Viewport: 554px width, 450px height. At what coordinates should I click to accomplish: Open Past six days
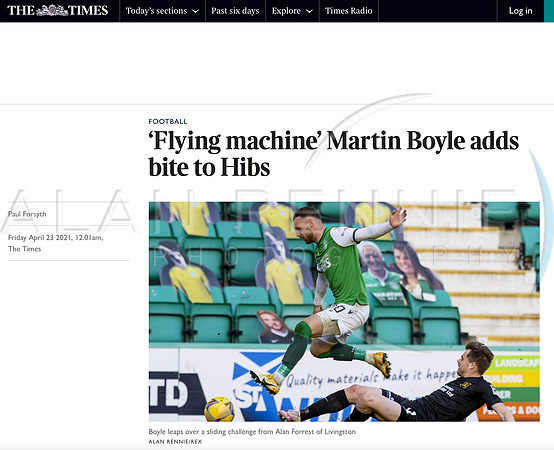(235, 11)
